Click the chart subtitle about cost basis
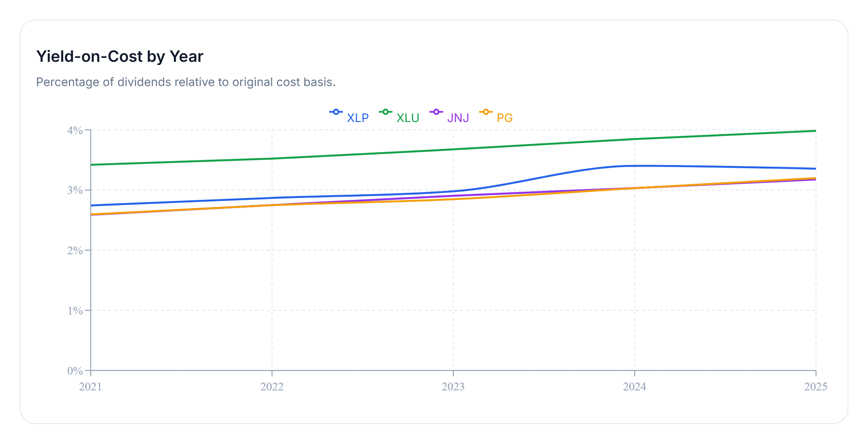Screen dimensions: 868x444 tap(186, 82)
